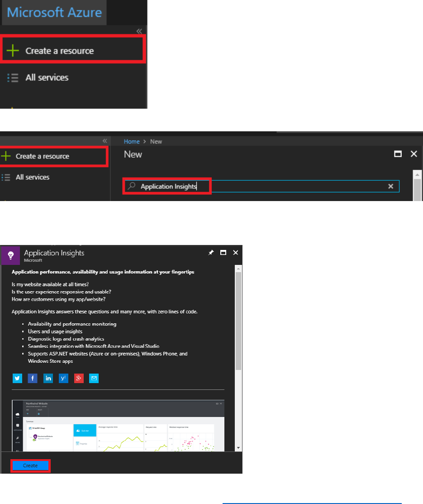Click the Insights blade scroll up arrow
This screenshot has width=423, height=504.
[238, 268]
